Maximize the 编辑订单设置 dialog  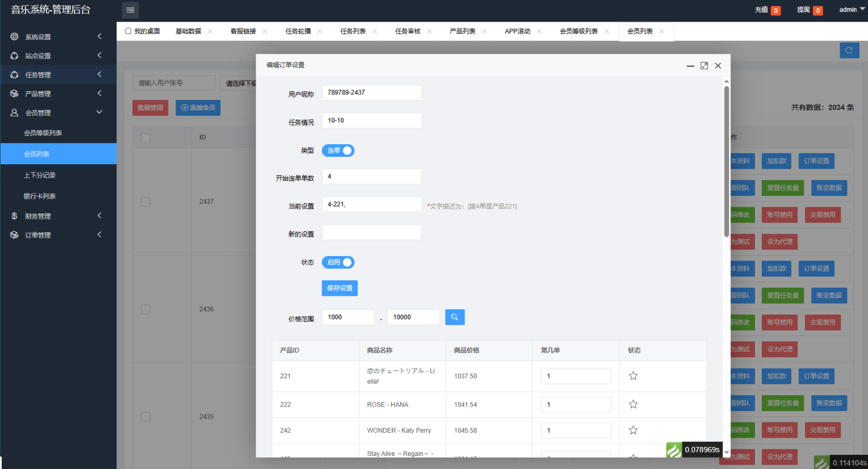click(704, 66)
